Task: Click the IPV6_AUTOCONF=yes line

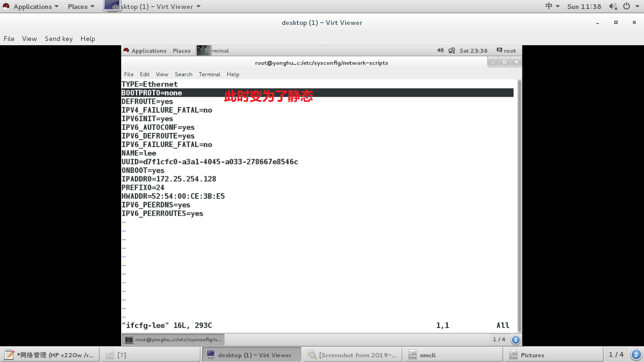Action: [x=158, y=127]
